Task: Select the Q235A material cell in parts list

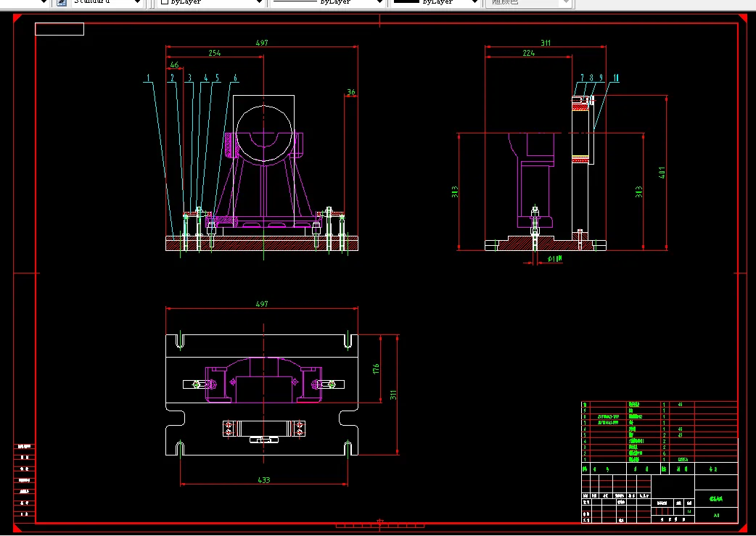Action: (x=683, y=460)
